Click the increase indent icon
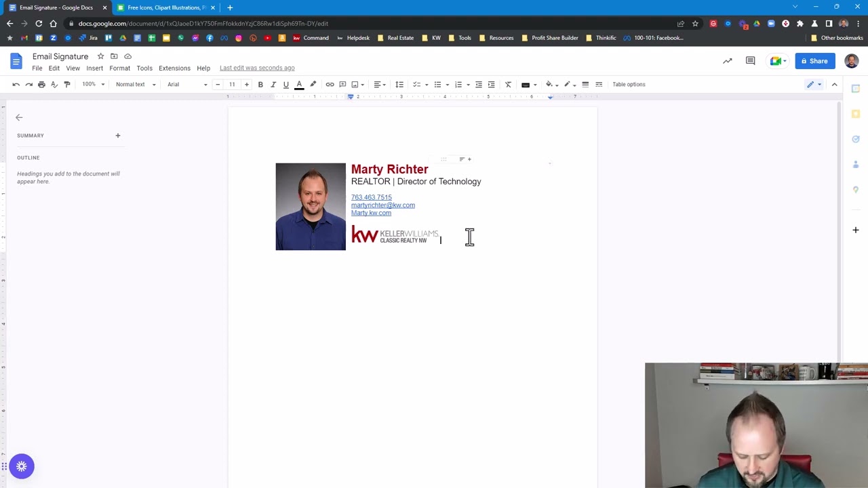Screen dimensions: 868x488 pyautogui.click(x=492, y=84)
